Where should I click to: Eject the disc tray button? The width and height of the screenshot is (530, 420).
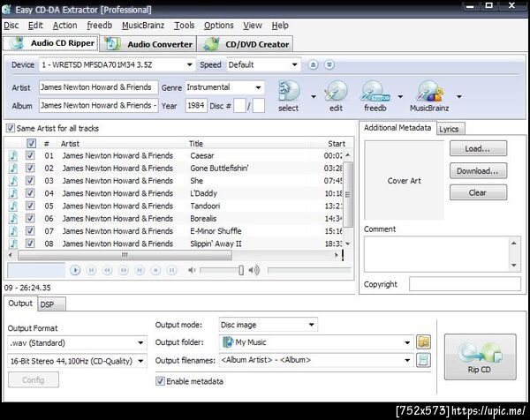[x=314, y=64]
